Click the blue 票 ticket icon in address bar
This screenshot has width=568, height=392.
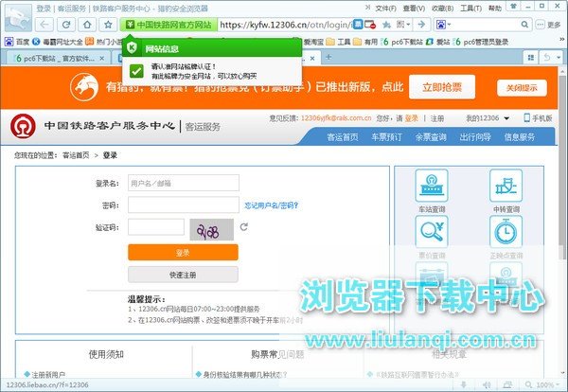click(358, 25)
